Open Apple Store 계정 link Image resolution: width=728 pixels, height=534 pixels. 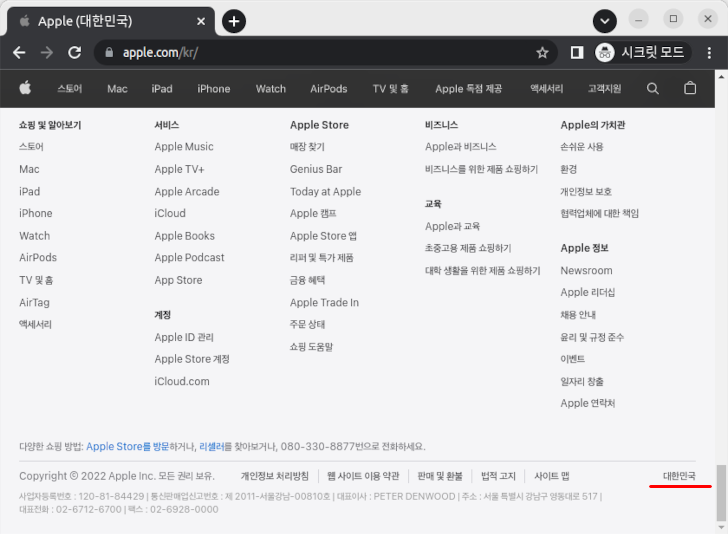click(x=192, y=359)
